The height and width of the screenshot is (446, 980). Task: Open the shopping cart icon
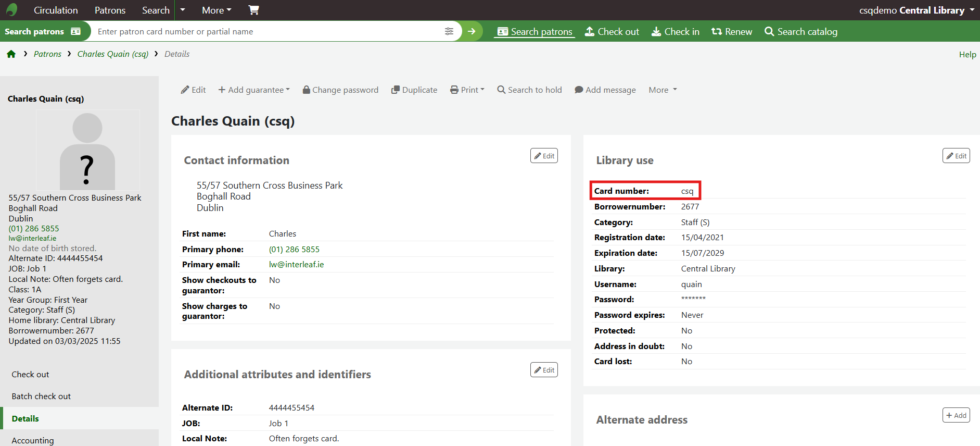[x=253, y=10]
